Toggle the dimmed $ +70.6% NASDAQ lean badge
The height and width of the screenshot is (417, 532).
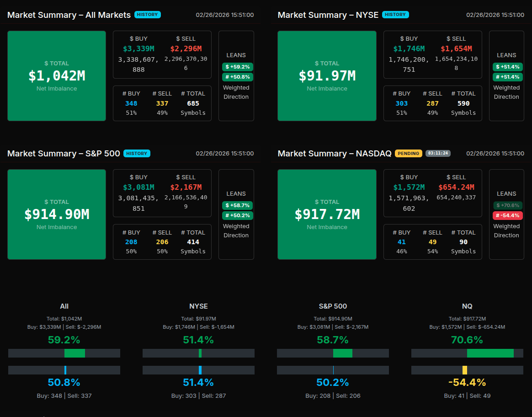click(x=507, y=205)
